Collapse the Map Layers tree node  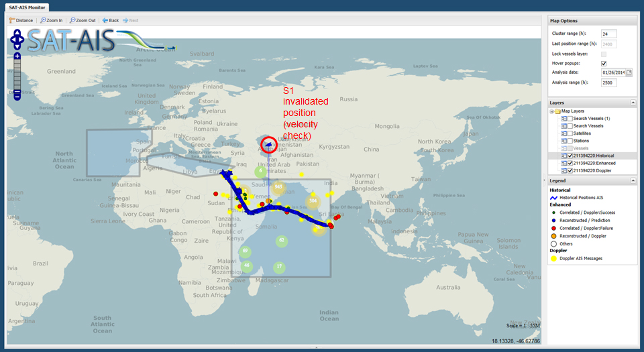coord(551,111)
